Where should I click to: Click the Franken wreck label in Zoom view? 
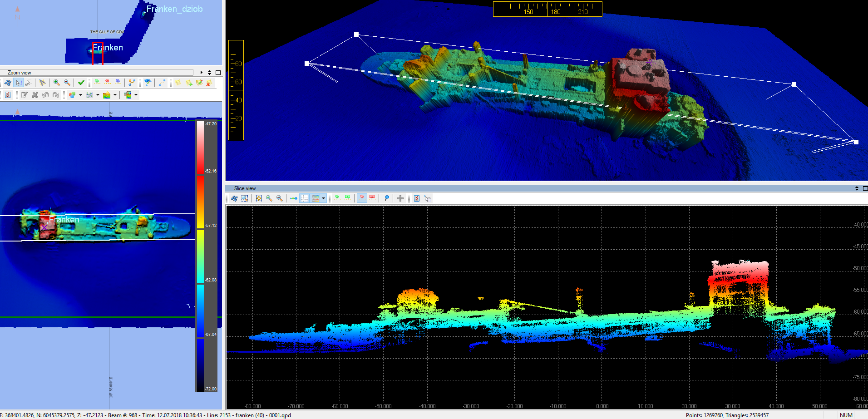coord(64,220)
